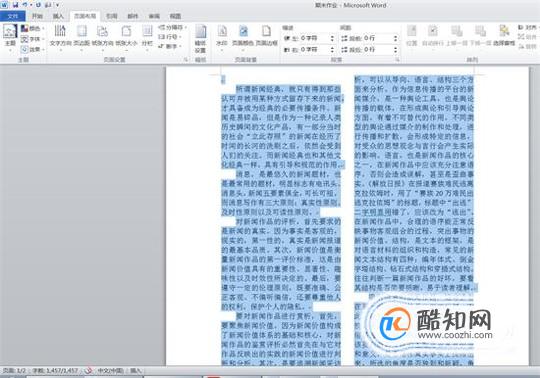Screen dimensions: 540x378
Task: Open the 页边距 margins gallery
Action: 82,36
